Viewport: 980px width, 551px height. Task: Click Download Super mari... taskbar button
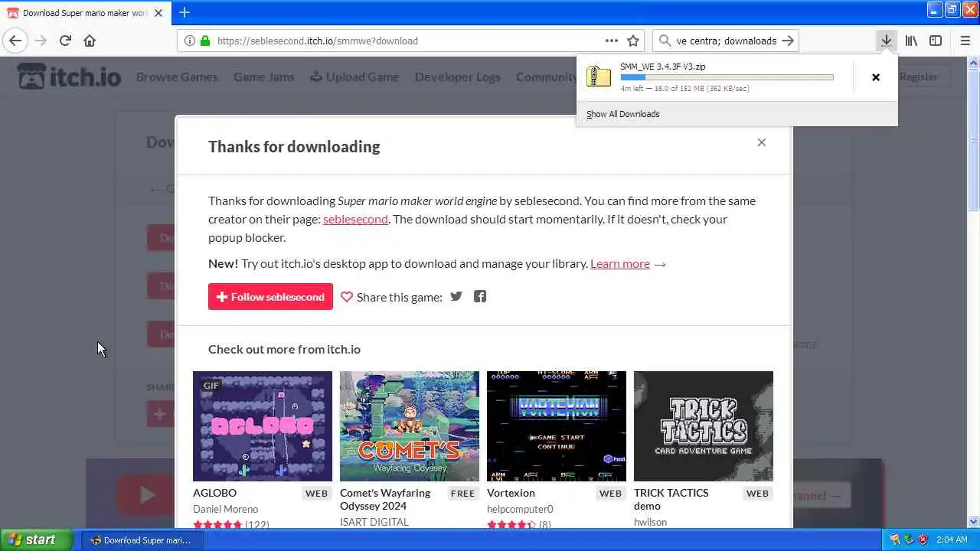(142, 540)
